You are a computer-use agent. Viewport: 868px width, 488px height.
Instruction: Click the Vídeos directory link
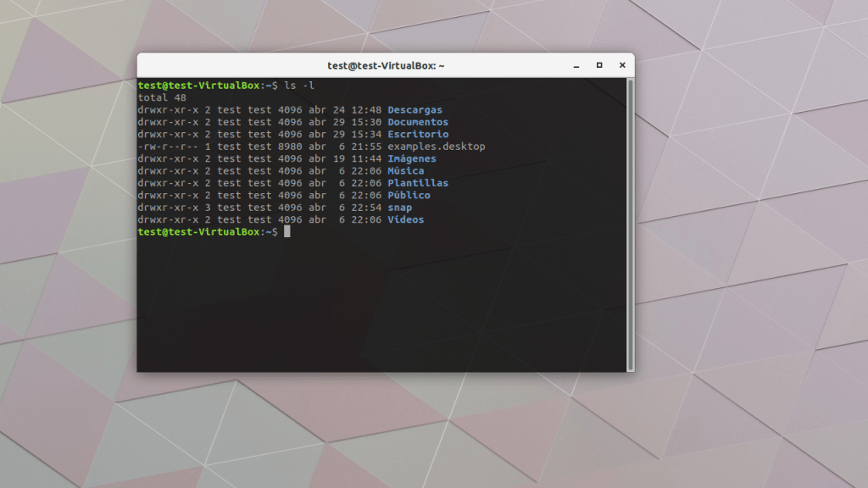[405, 219]
